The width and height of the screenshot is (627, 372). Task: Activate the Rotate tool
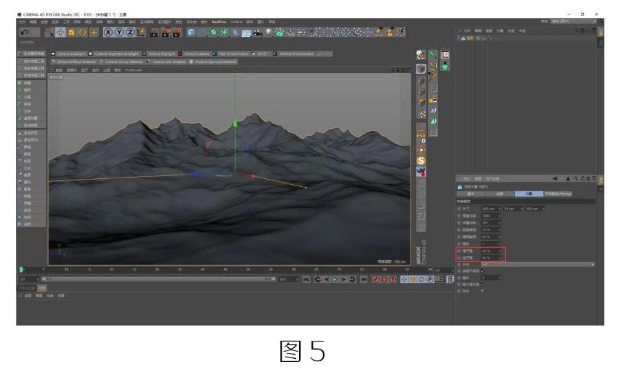[83, 32]
